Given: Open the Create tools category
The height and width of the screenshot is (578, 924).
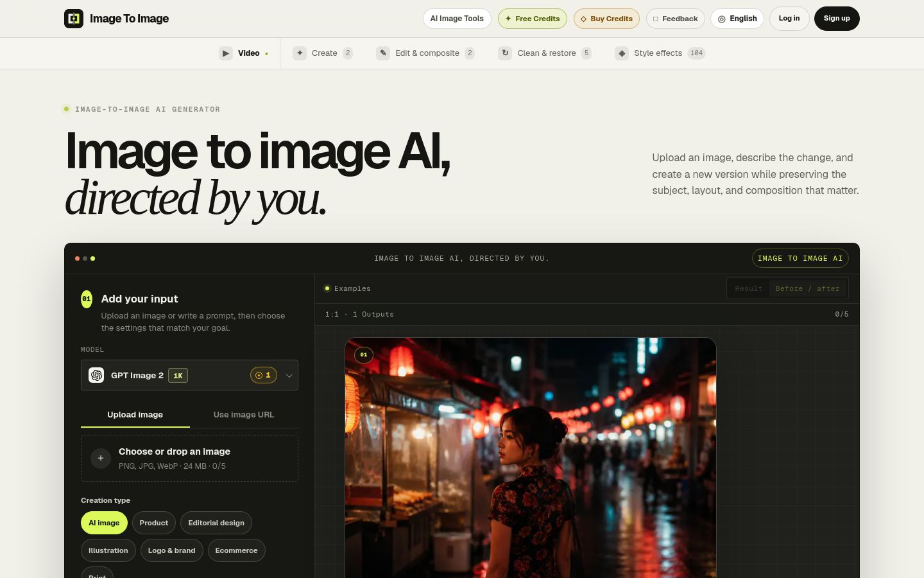Looking at the screenshot, I should coord(323,53).
